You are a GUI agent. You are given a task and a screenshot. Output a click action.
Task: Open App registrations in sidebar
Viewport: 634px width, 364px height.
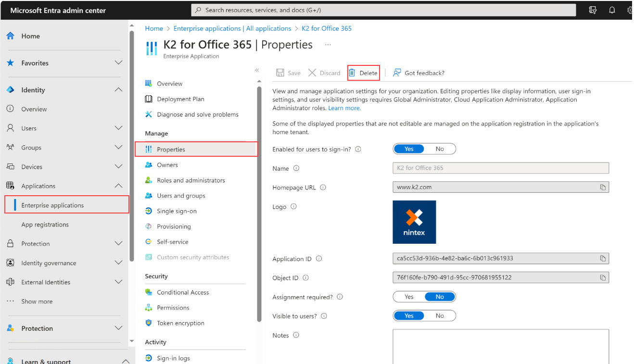(x=45, y=225)
